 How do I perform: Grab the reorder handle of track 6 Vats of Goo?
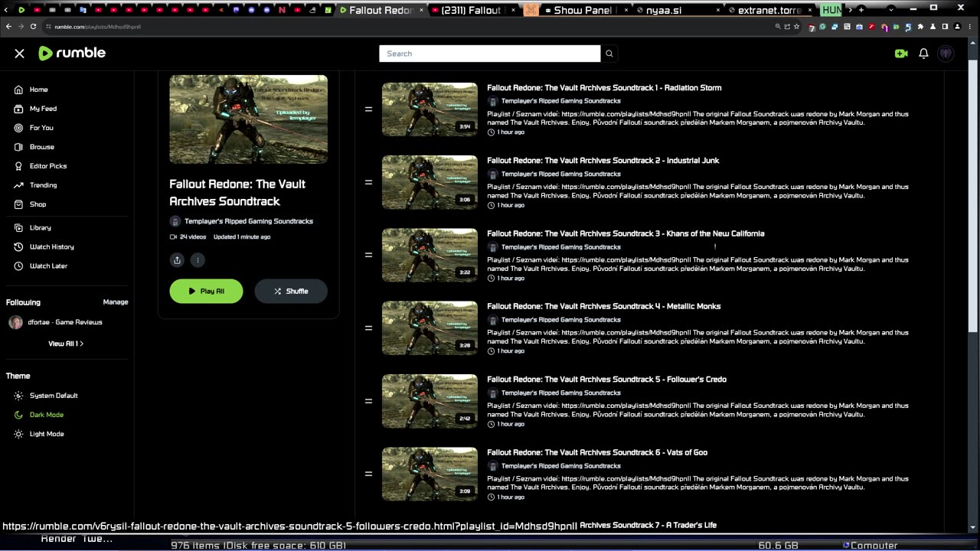click(368, 474)
